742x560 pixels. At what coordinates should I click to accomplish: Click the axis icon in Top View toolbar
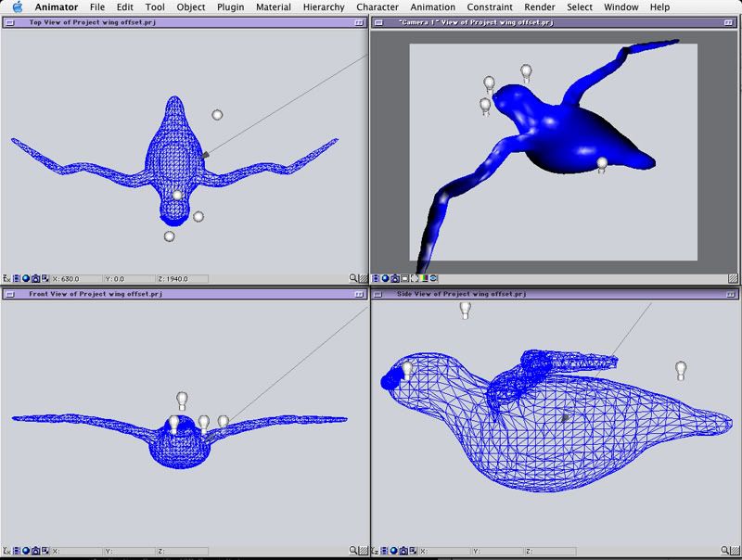6,278
